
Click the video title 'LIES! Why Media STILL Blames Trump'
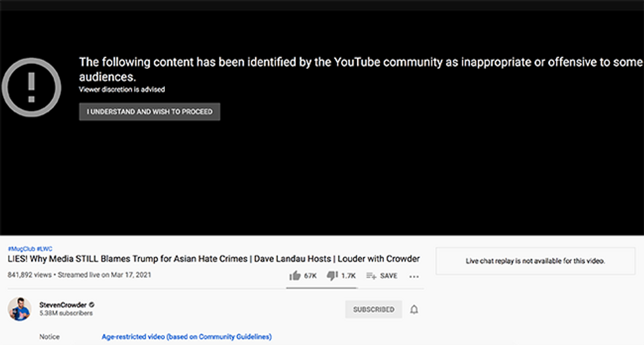(214, 259)
